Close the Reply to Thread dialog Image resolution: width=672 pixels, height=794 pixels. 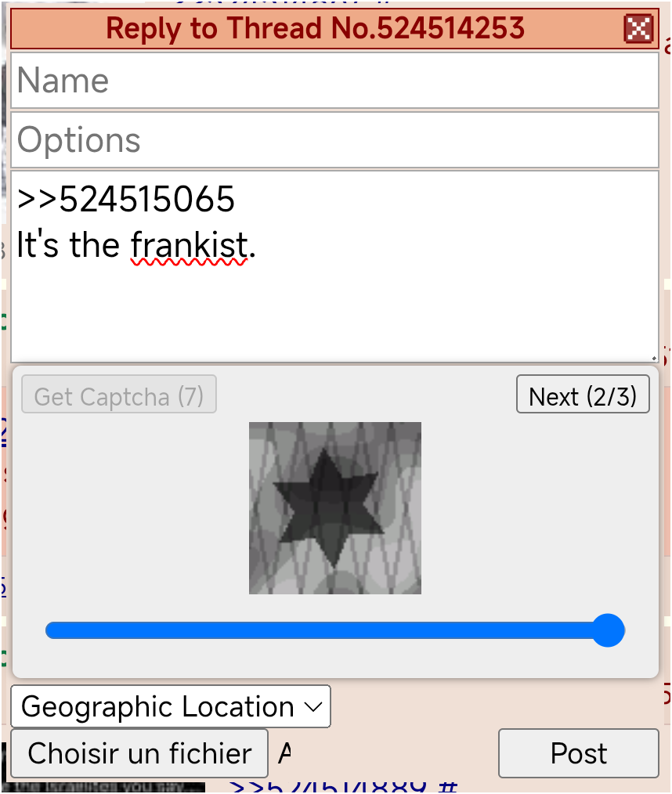(638, 28)
